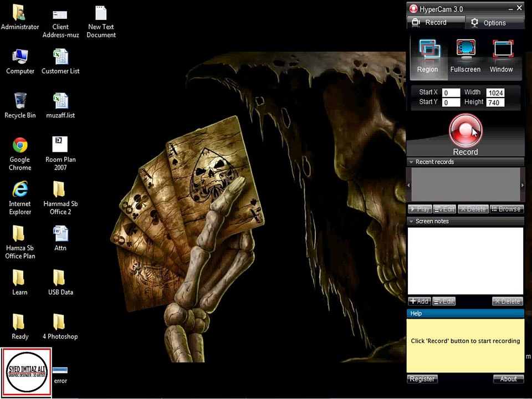Select the muzaff.list Excel file
The height and width of the screenshot is (399, 532).
[60, 106]
